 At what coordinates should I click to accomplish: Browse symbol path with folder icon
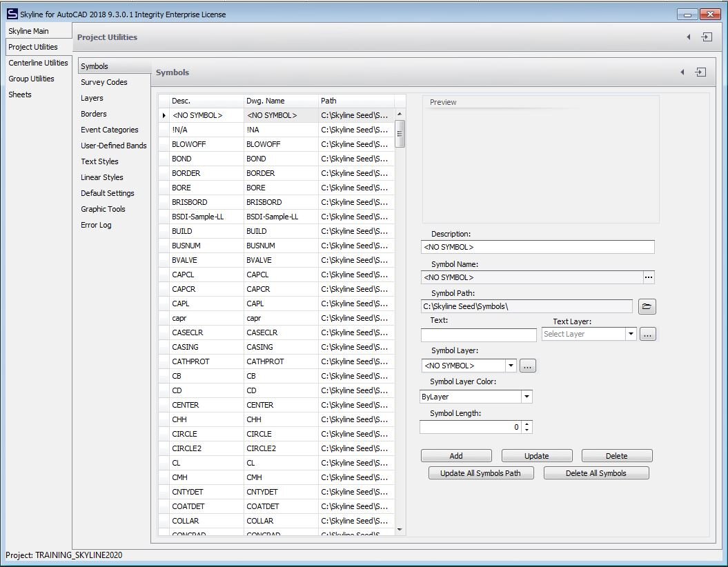(647, 306)
